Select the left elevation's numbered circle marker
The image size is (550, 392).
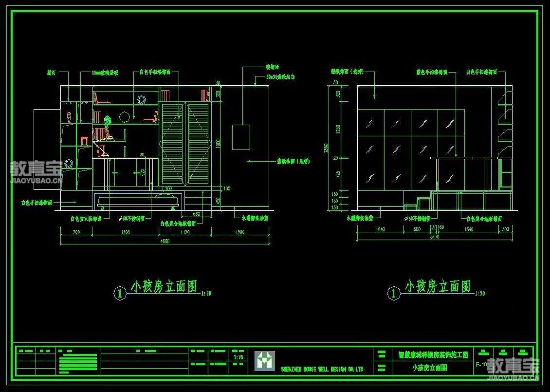coord(120,293)
